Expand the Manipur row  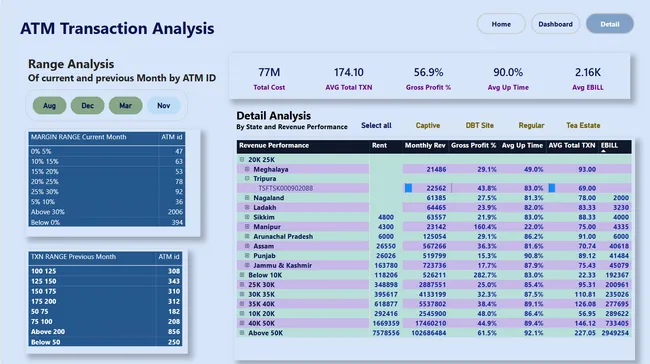point(247,227)
